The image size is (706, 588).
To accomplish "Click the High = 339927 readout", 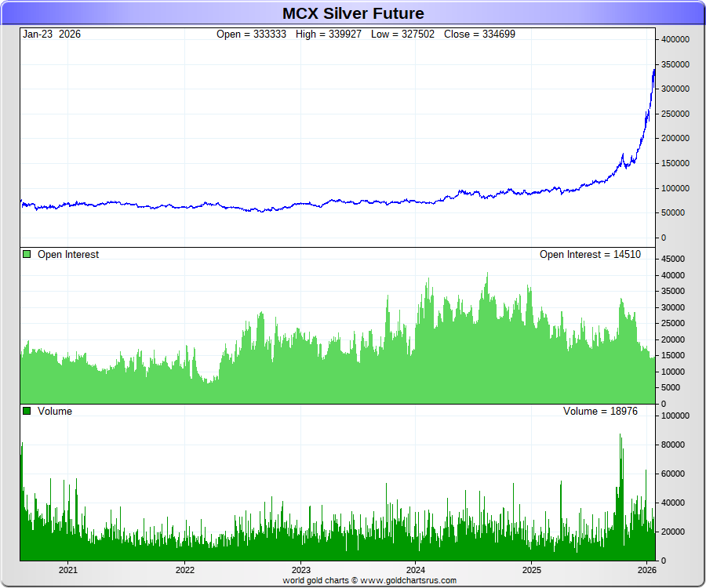I will 329,34.
